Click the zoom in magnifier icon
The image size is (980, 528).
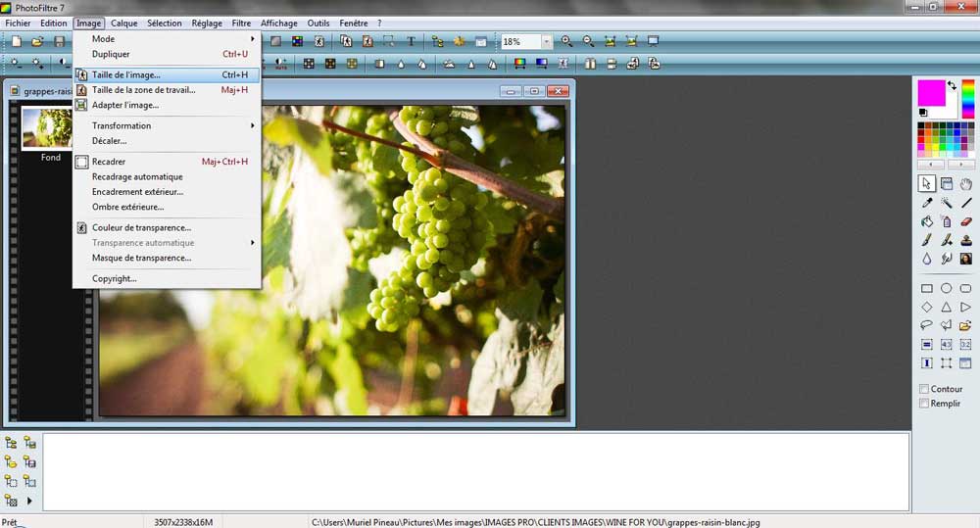pyautogui.click(x=566, y=41)
